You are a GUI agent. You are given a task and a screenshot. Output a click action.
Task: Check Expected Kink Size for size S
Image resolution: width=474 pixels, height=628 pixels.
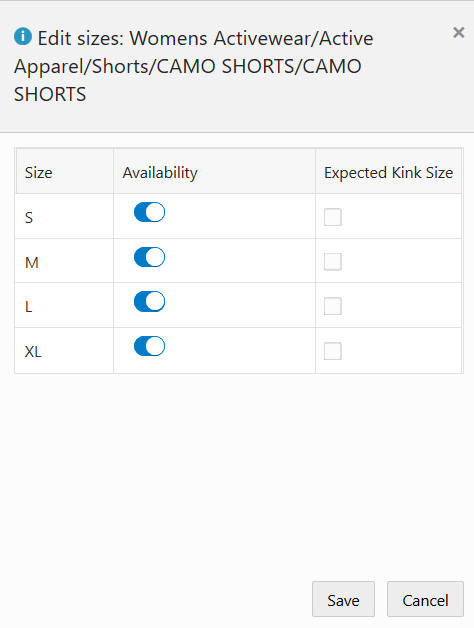point(333,217)
